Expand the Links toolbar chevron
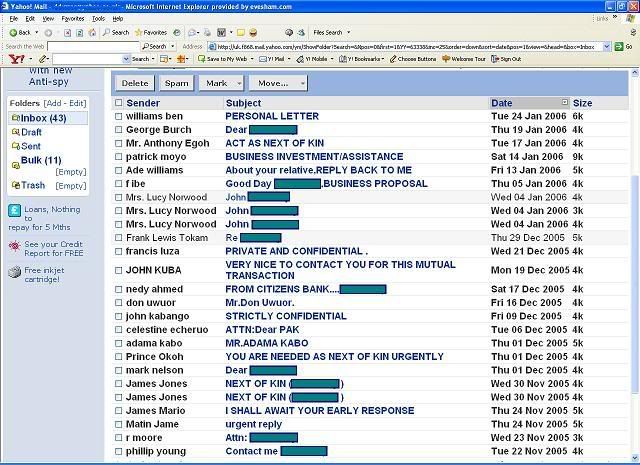 [615, 18]
